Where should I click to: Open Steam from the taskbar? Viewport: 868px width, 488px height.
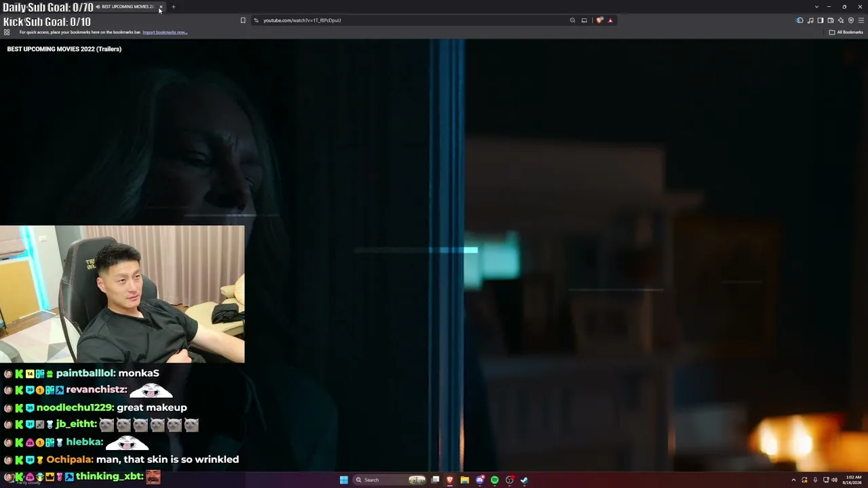click(x=524, y=480)
